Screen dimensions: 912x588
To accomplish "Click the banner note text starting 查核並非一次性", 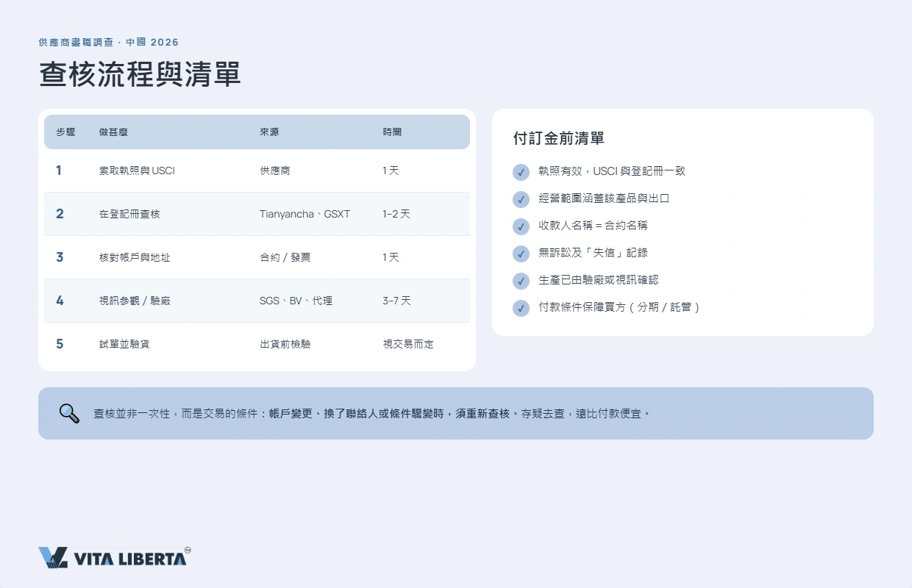I will coord(372,414).
